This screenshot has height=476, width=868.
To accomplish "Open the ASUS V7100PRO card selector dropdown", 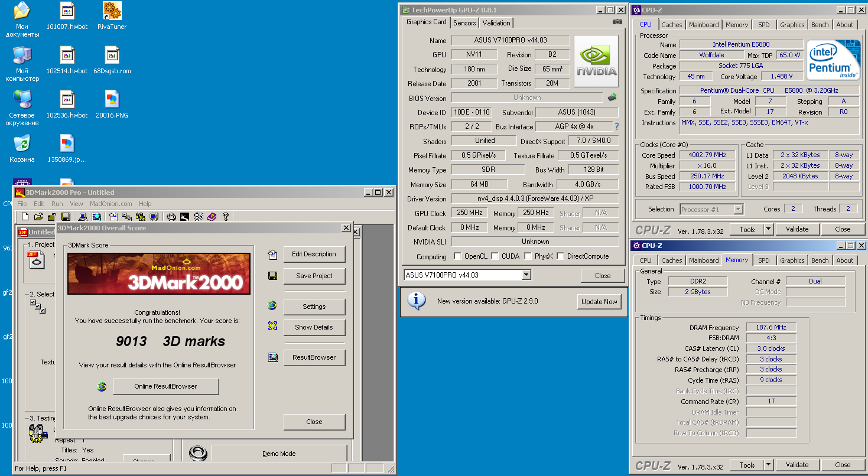I will tap(526, 275).
